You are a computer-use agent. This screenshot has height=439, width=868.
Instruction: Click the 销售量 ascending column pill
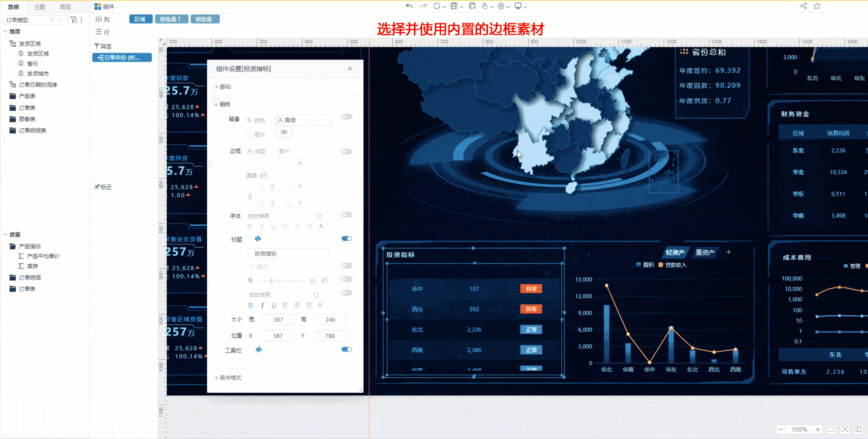(171, 19)
